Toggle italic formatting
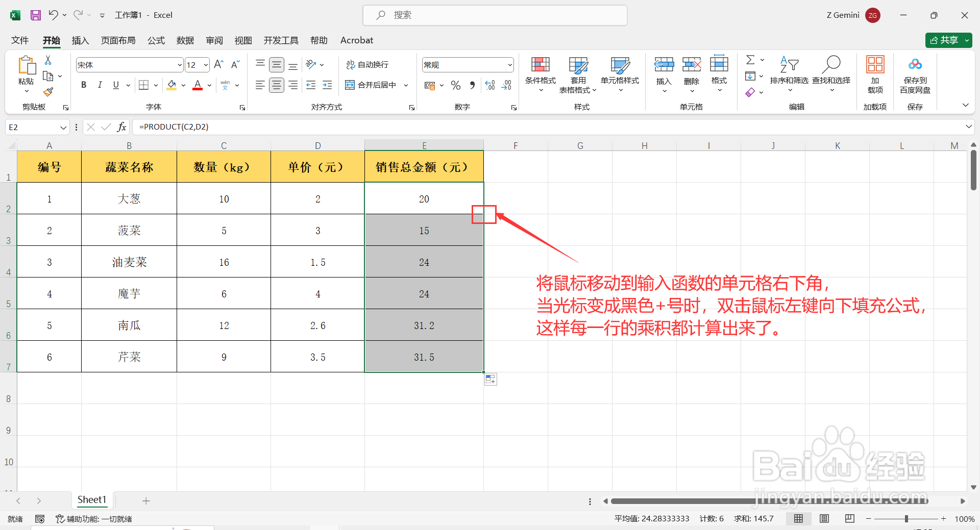Screen dimensions: 980x530 (100, 85)
